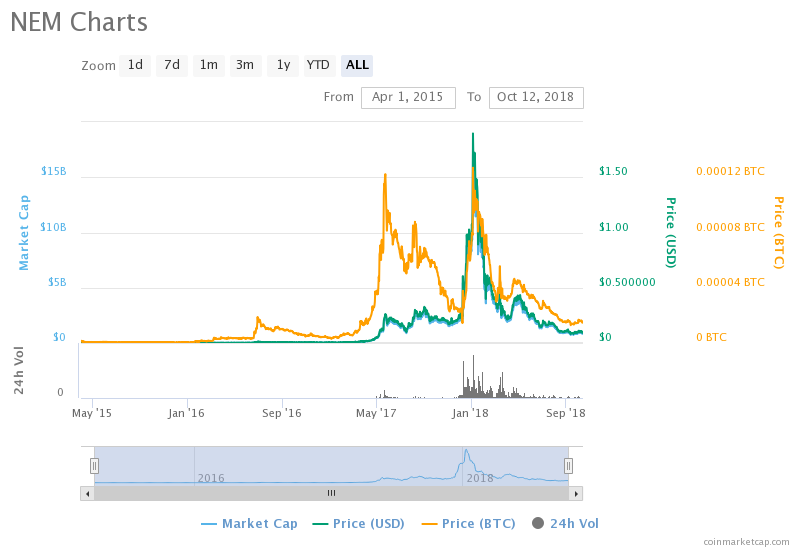800x550 pixels.
Task: Click the Sep '18 x-axis label
Action: 565,413
